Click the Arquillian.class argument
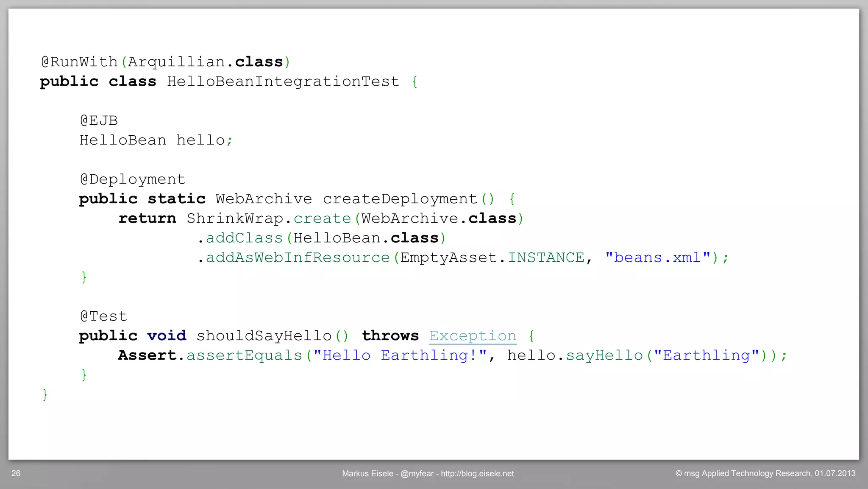Image resolution: width=868 pixels, height=489 pixels. pyautogui.click(x=205, y=62)
